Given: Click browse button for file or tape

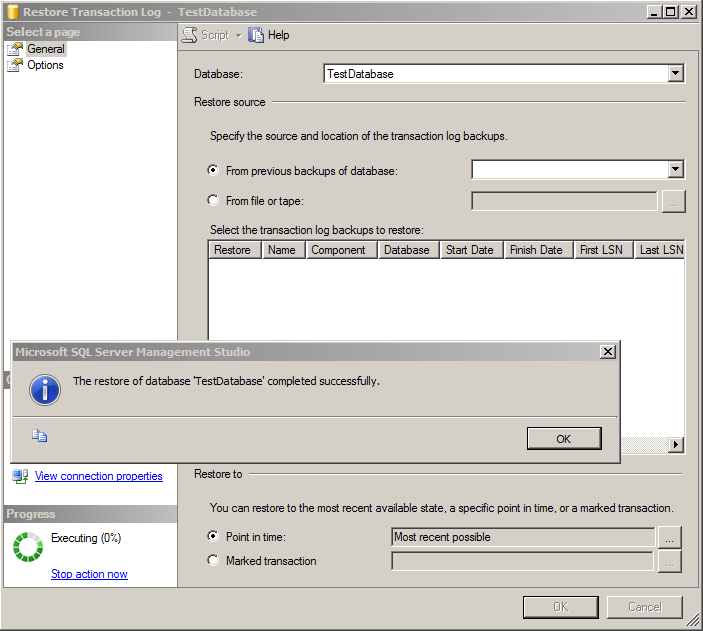Looking at the screenshot, I should tap(673, 201).
